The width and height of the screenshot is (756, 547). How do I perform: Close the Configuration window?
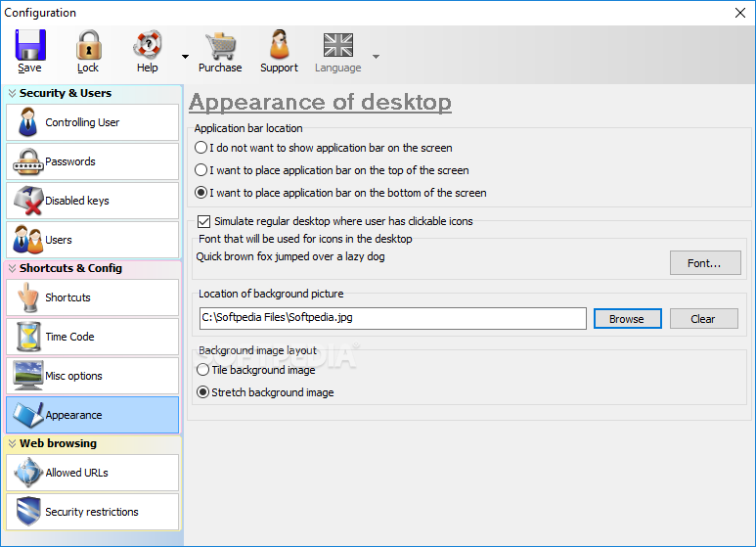(x=740, y=13)
